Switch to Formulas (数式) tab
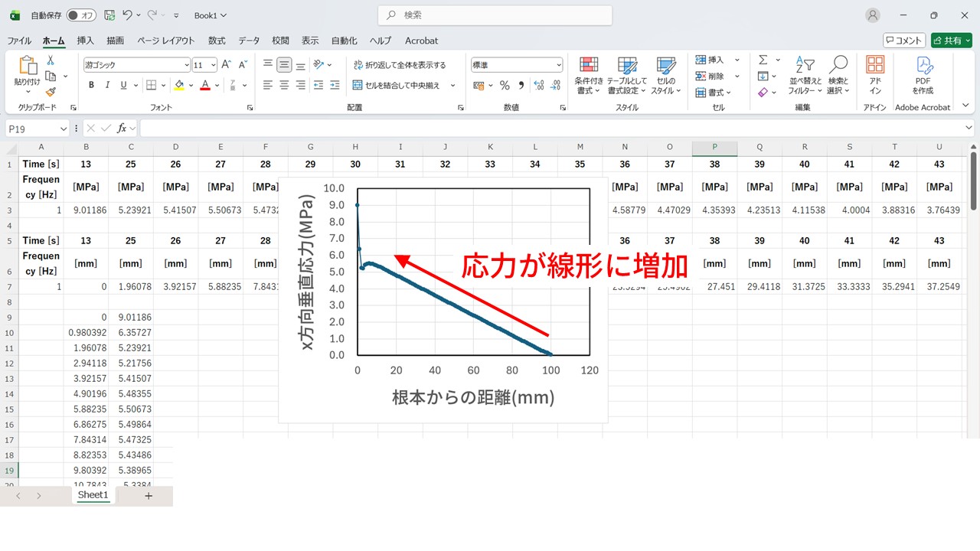This screenshot has width=980, height=551. (217, 41)
